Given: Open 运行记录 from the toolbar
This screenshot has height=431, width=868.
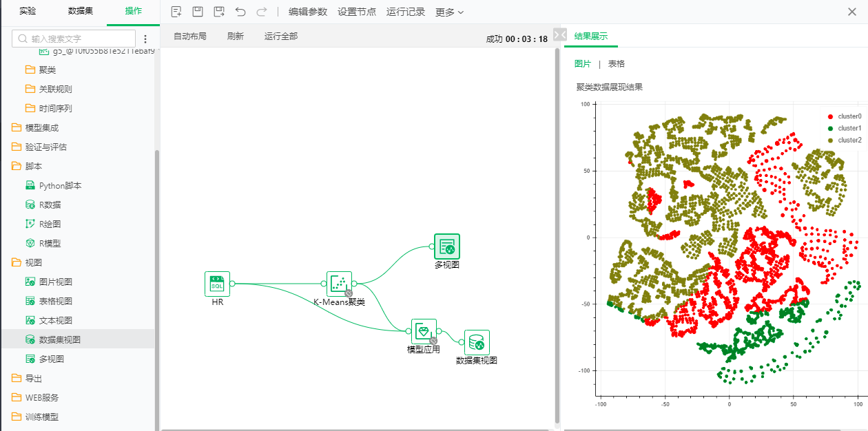Looking at the screenshot, I should [x=406, y=12].
